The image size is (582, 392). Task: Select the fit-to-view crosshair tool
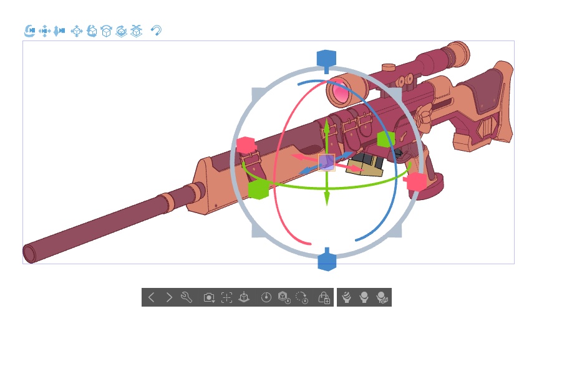tap(226, 297)
